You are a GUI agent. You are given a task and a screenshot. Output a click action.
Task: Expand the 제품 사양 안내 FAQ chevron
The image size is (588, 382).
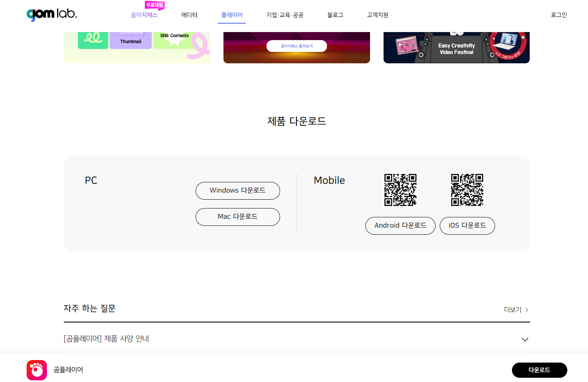pyautogui.click(x=525, y=339)
